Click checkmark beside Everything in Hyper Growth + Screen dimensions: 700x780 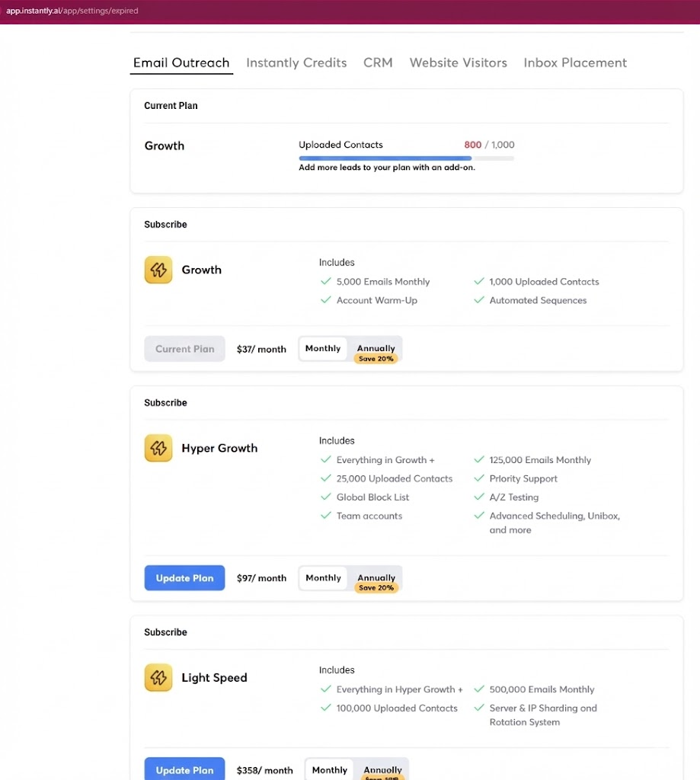tap(326, 689)
